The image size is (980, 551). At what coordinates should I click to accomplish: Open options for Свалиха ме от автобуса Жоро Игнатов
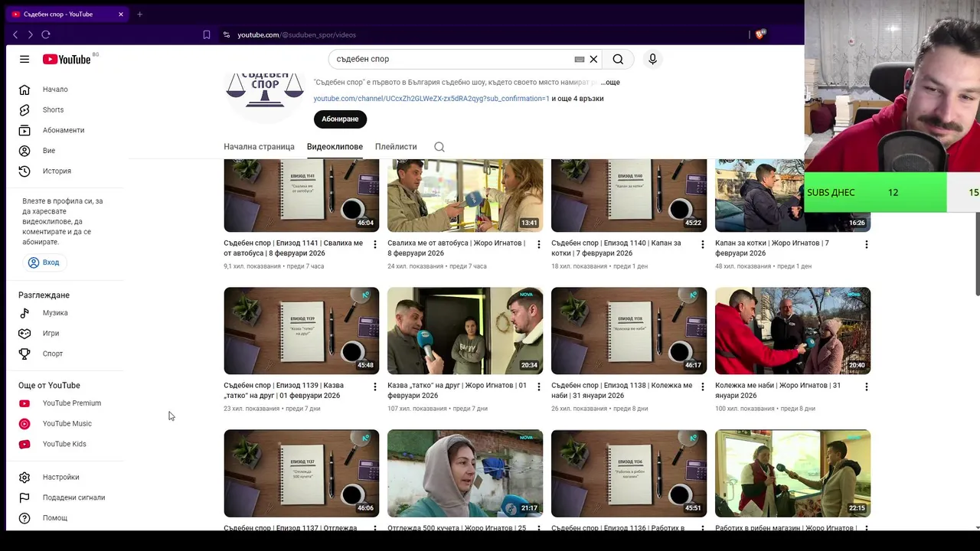pos(538,244)
